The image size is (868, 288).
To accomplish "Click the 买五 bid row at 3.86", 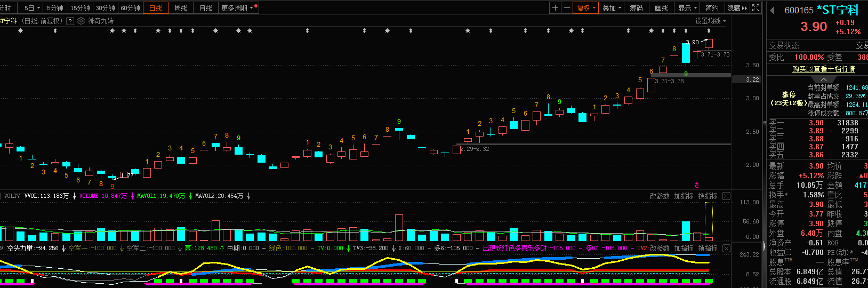I will [x=817, y=155].
